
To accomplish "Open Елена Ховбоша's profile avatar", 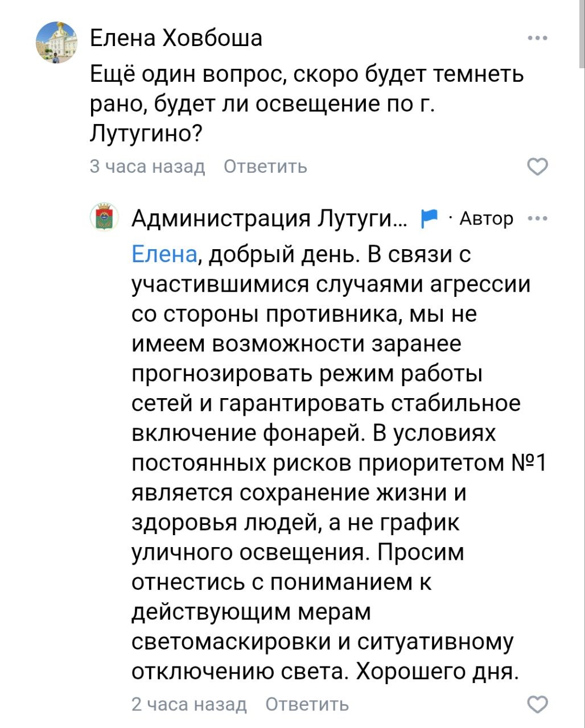I will pyautogui.click(x=56, y=42).
